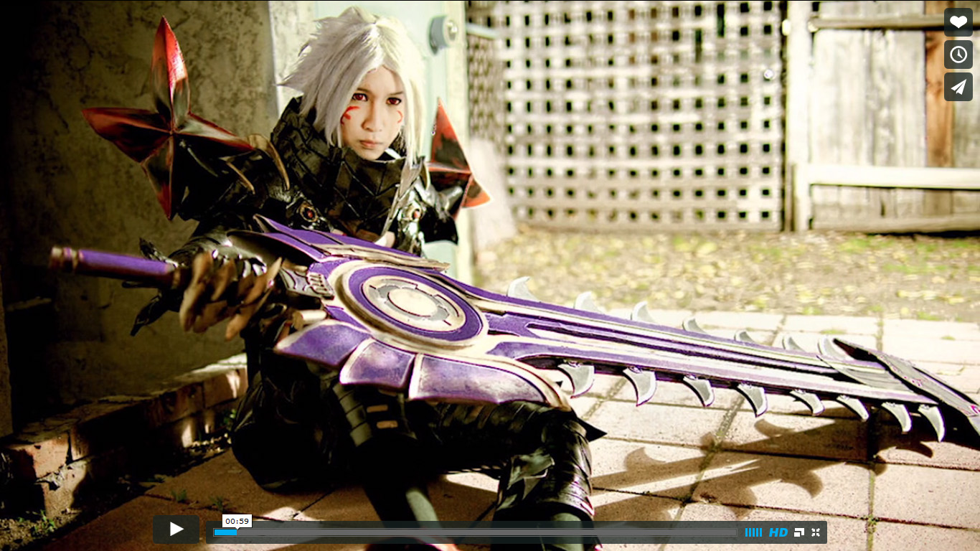This screenshot has width=980, height=551.
Task: Click the 00:59 timestamp marker
Action: point(236,521)
